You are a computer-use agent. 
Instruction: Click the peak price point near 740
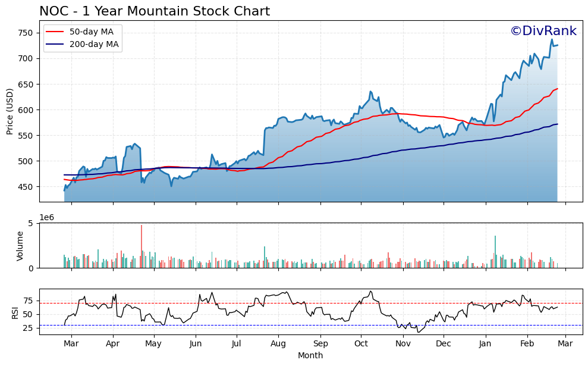tap(552, 40)
